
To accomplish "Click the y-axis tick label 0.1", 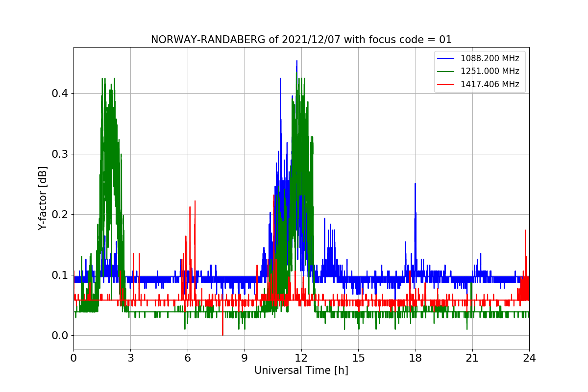I will pyautogui.click(x=60, y=275).
